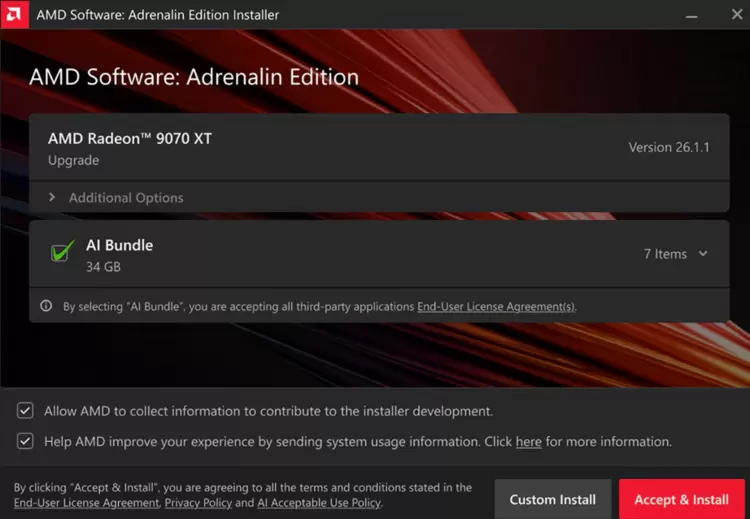Close the Adrenalin Edition Installer window
The image size is (750, 519).
point(736,15)
